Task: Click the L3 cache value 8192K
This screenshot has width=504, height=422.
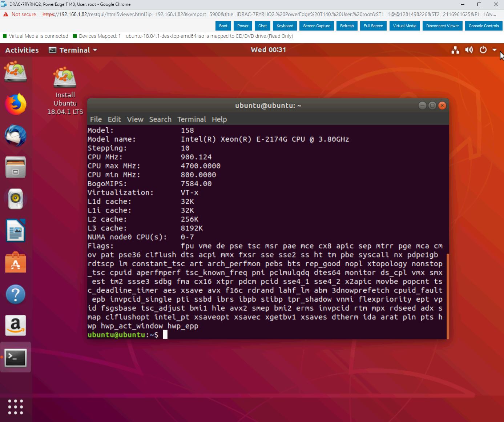Action: pyautogui.click(x=191, y=228)
